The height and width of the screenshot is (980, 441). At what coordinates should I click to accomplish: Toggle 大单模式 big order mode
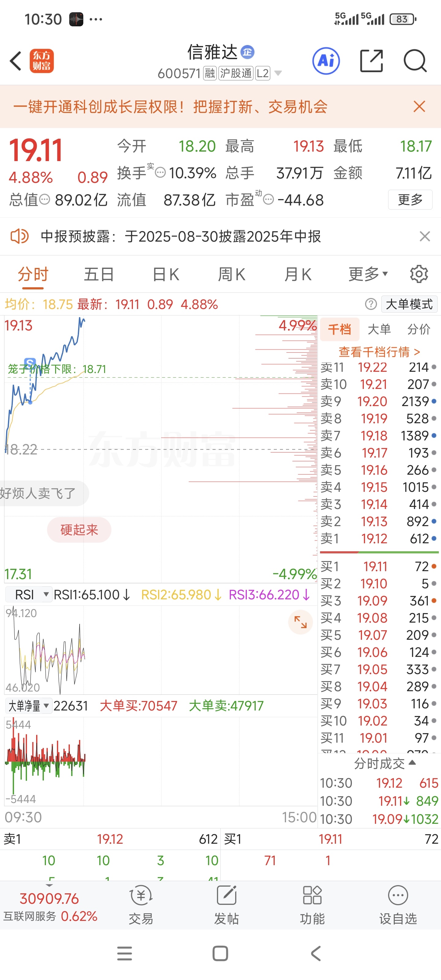(409, 304)
